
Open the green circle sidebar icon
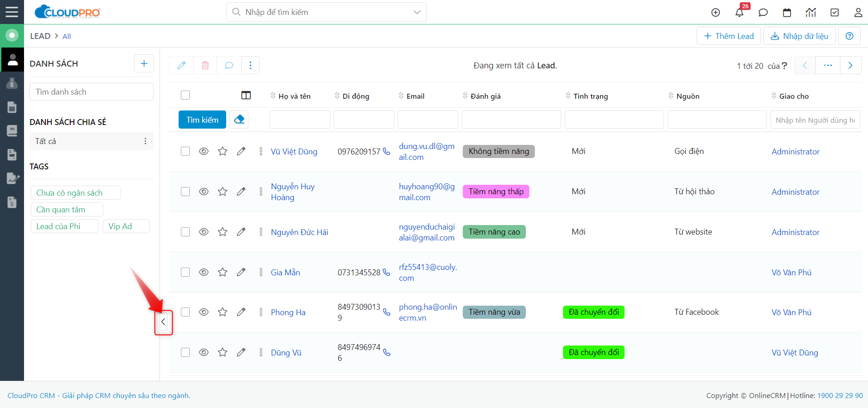[x=12, y=35]
